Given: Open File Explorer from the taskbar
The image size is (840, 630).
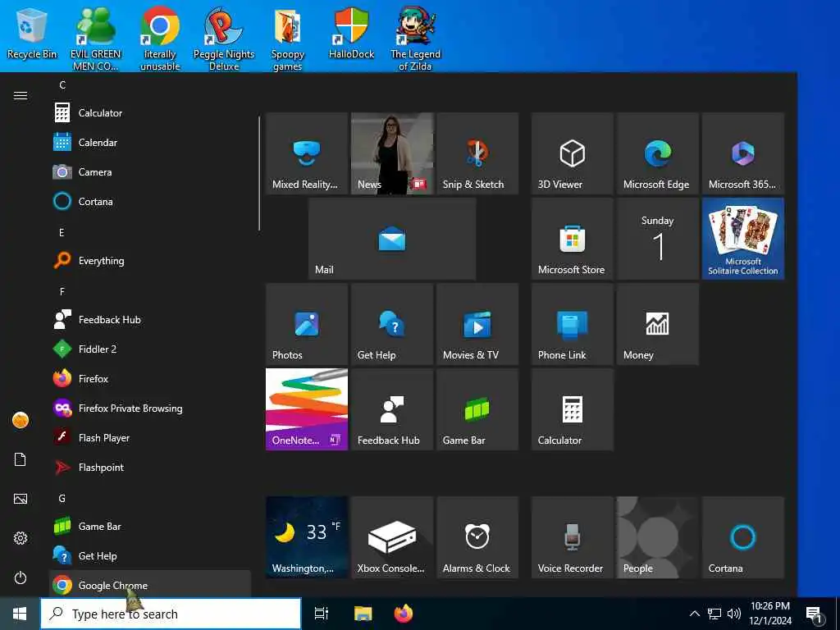Looking at the screenshot, I should point(363,614).
